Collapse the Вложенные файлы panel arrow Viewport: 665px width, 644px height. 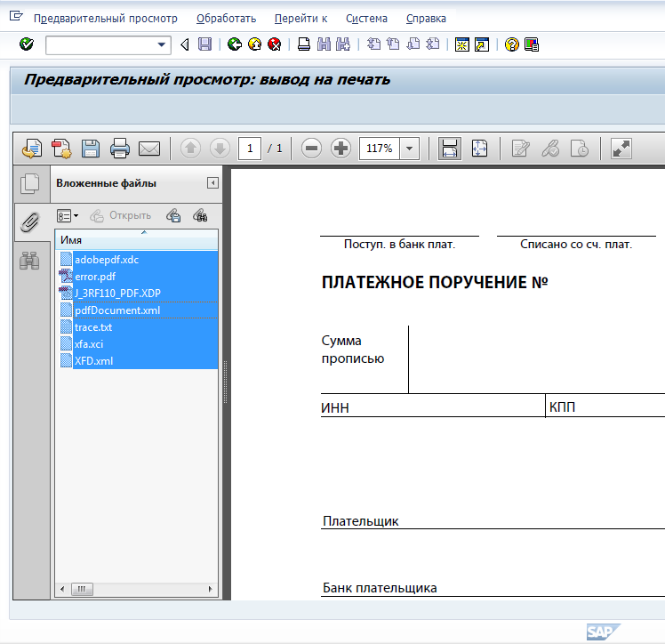[212, 183]
